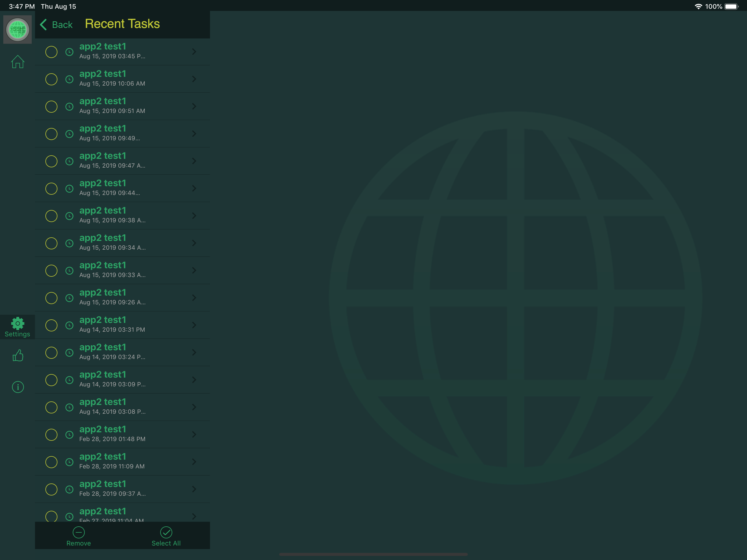Open details via chevron on Aug 15 10:06 AM task
Image resolution: width=747 pixels, height=560 pixels.
(x=194, y=79)
